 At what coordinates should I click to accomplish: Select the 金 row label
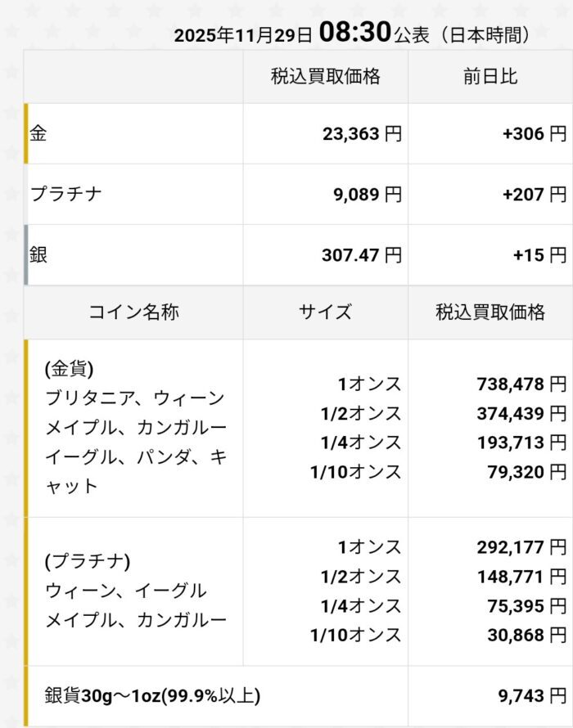pyautogui.click(x=39, y=133)
